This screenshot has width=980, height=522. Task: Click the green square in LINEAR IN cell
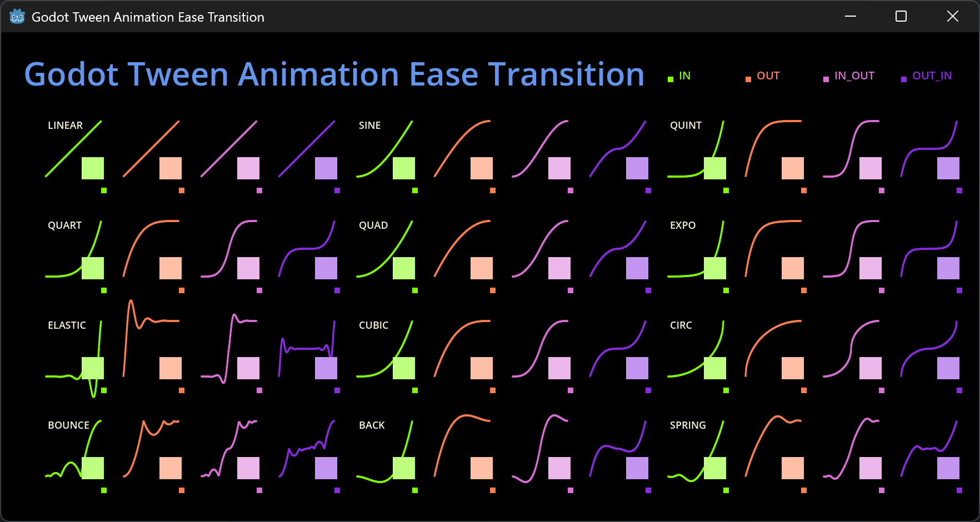[93, 168]
